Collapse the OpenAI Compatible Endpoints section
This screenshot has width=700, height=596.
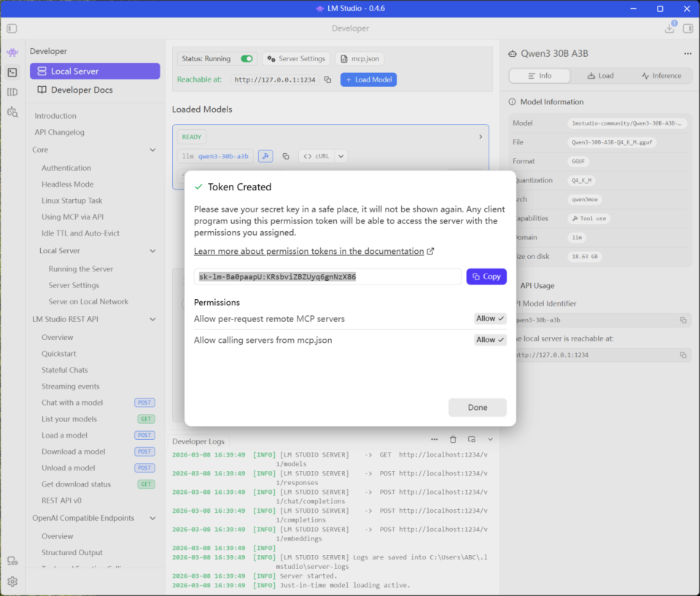152,518
